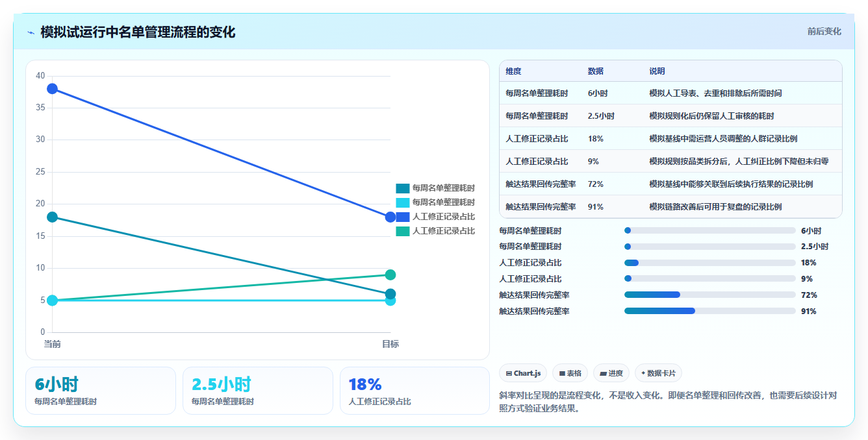Click light cyan data point at 目标

tap(390, 301)
